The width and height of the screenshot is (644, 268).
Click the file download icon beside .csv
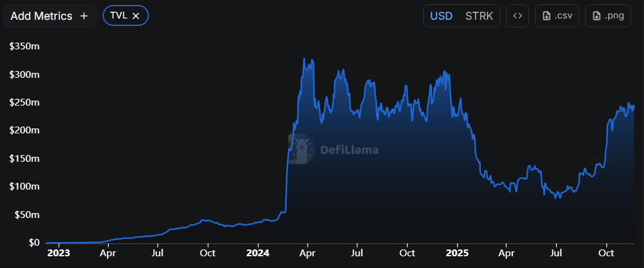click(546, 16)
